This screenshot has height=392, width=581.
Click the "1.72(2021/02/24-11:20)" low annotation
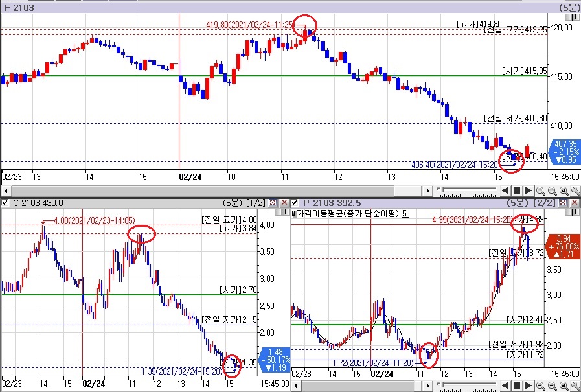point(373,363)
